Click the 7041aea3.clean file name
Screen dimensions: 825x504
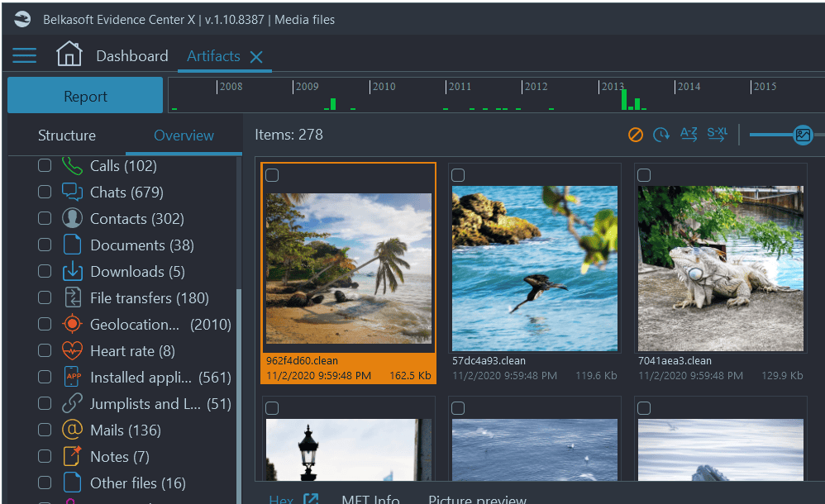point(675,361)
